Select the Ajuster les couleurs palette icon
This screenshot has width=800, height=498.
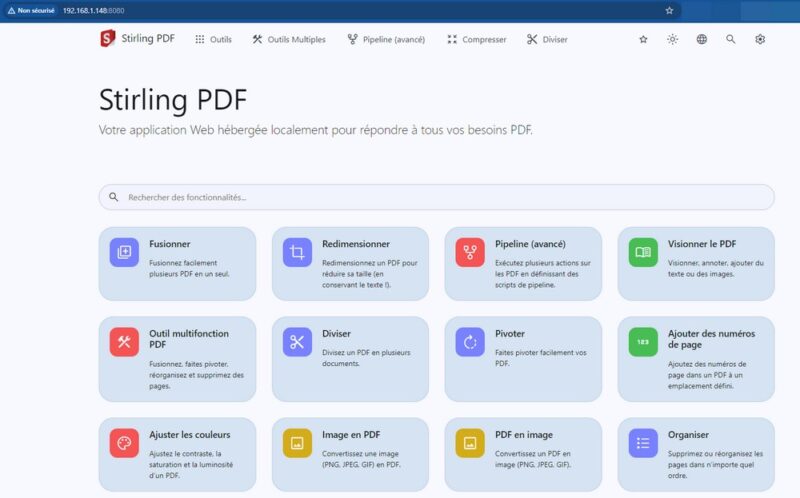tap(124, 442)
